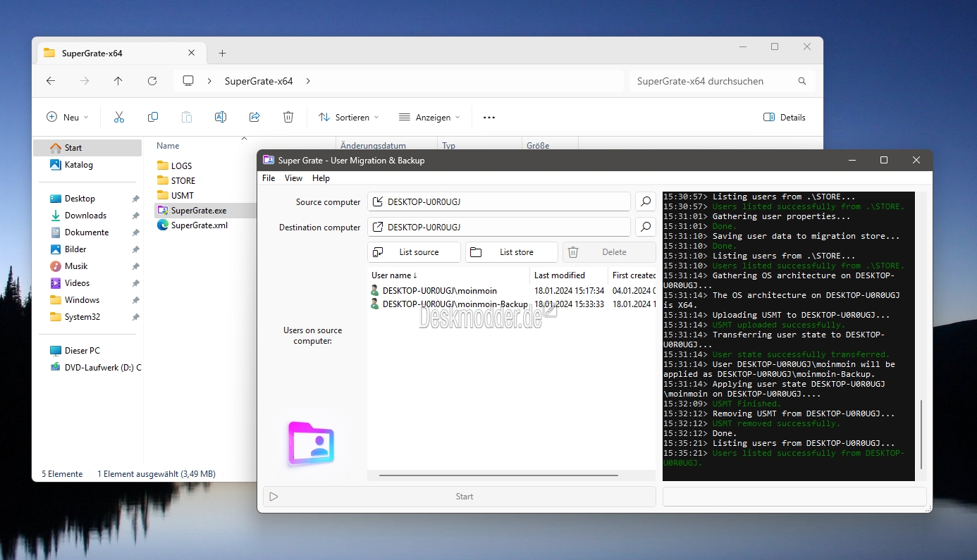Click the Start button in Super Grate

pyautogui.click(x=459, y=497)
